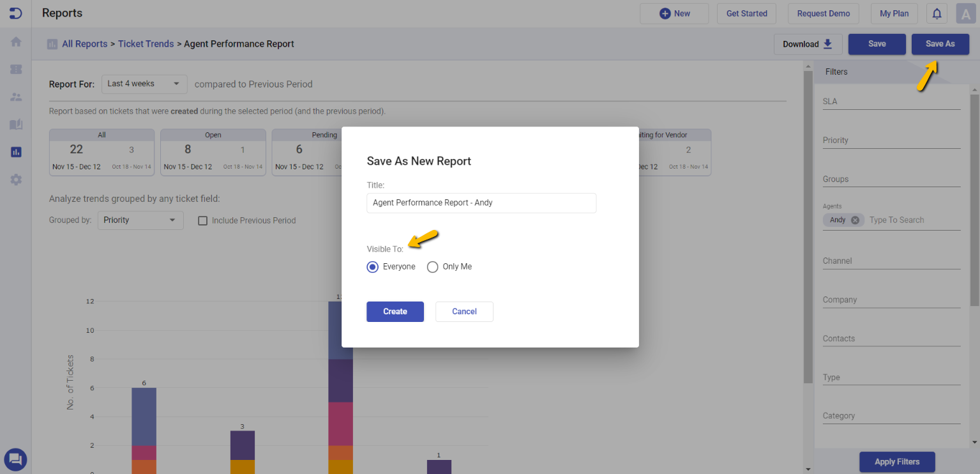Viewport: 980px width, 474px height.
Task: Open the Grouped by Priority dropdown
Action: pos(140,220)
